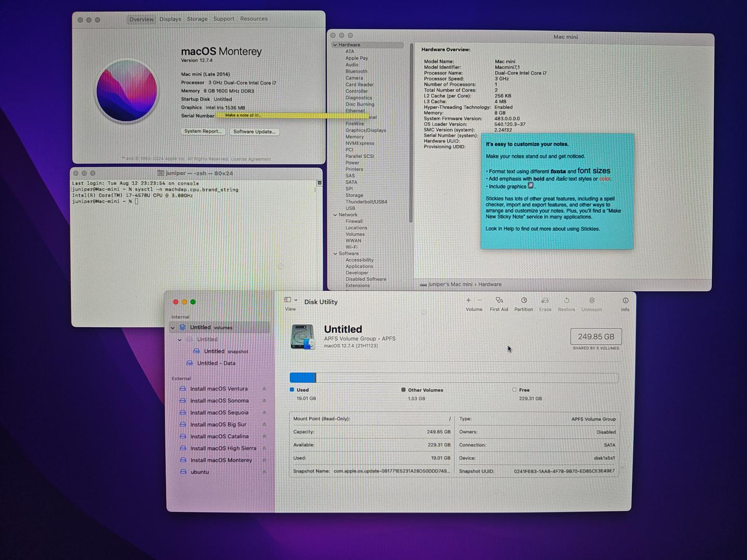Select Graphics/Displays in System Information
The image size is (747, 560).
pyautogui.click(x=366, y=130)
